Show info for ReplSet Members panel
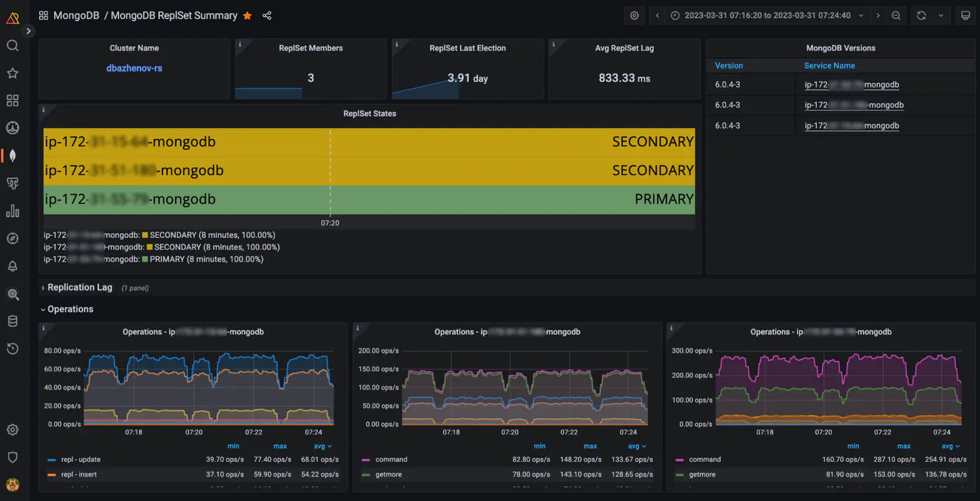The image size is (980, 501). pyautogui.click(x=240, y=43)
